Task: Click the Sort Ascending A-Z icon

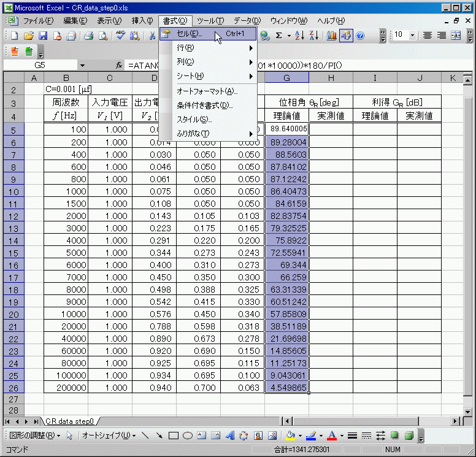Action: pos(299,36)
